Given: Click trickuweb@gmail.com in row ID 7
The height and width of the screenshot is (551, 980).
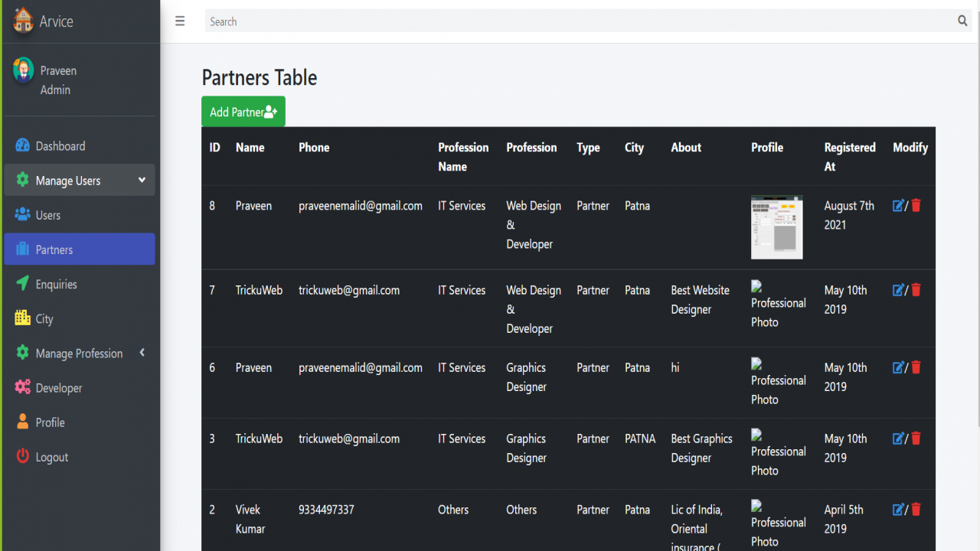Looking at the screenshot, I should click(x=349, y=290).
